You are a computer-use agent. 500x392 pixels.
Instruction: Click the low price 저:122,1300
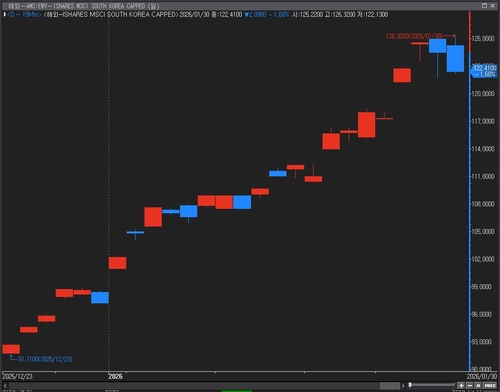point(373,15)
